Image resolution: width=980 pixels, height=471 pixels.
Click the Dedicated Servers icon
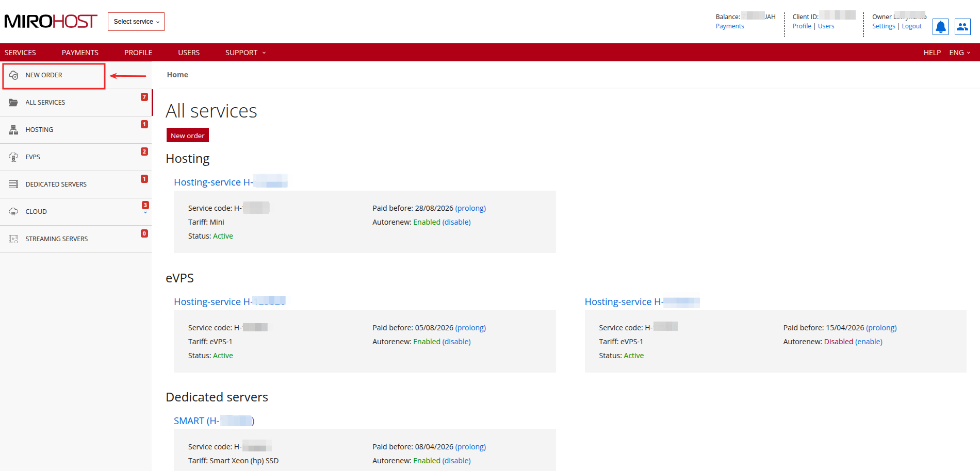[13, 184]
